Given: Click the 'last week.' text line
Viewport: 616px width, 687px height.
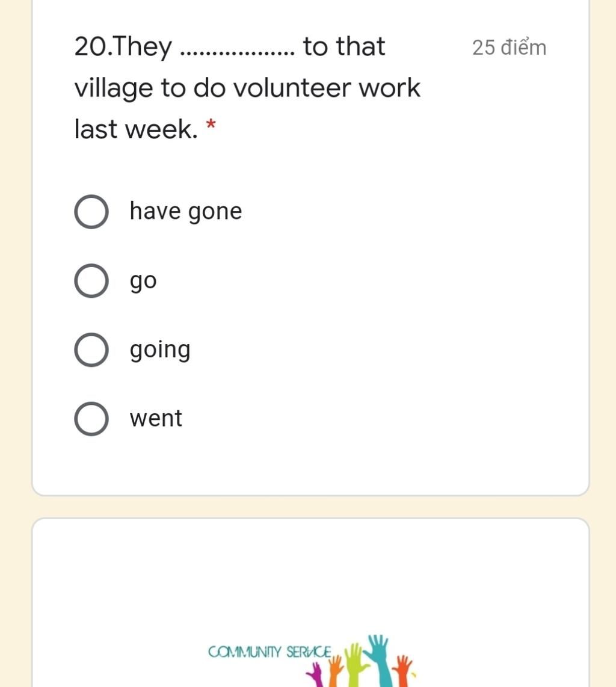Looking at the screenshot, I should pyautogui.click(x=137, y=129).
